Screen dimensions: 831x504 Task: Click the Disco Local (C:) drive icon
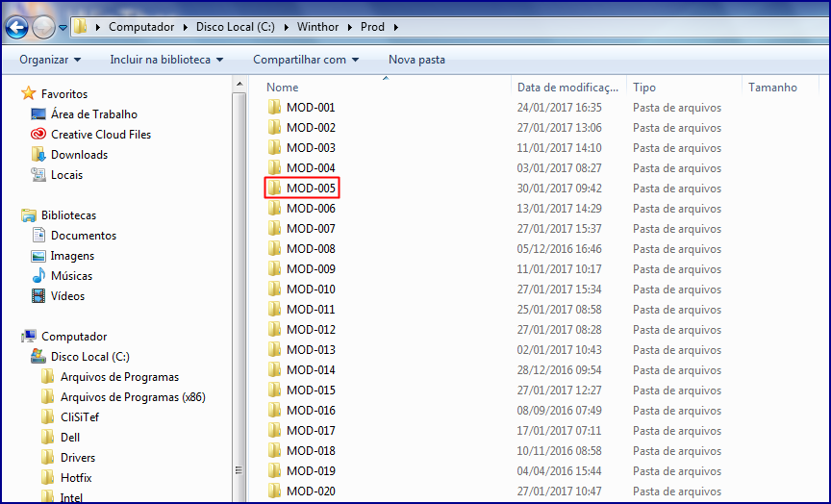[x=38, y=356]
